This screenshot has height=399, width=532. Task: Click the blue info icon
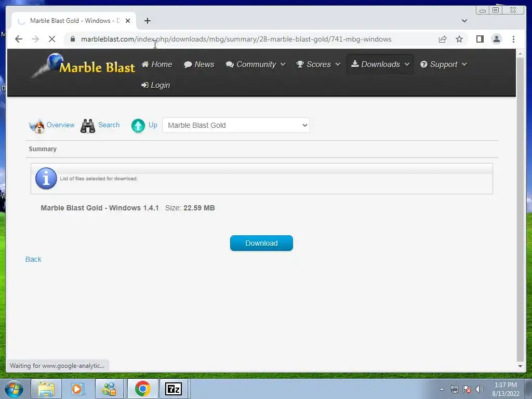[46, 178]
